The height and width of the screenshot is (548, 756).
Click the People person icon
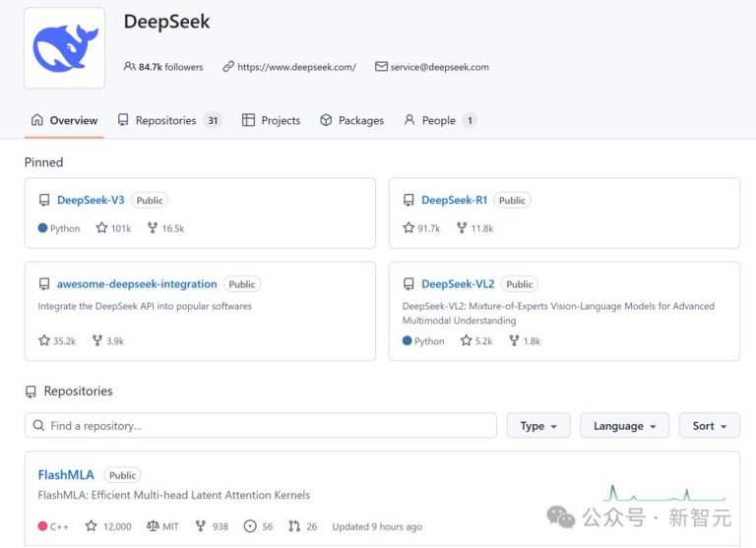point(409,119)
